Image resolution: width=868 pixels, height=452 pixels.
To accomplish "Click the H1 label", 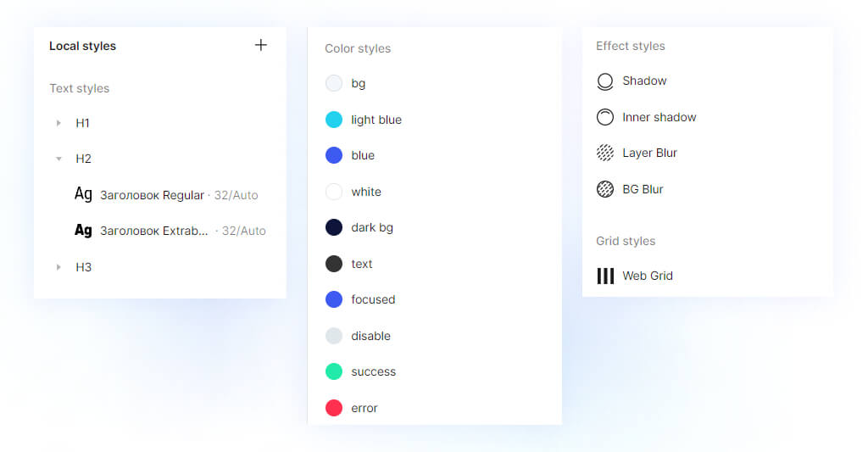I will 82,123.
